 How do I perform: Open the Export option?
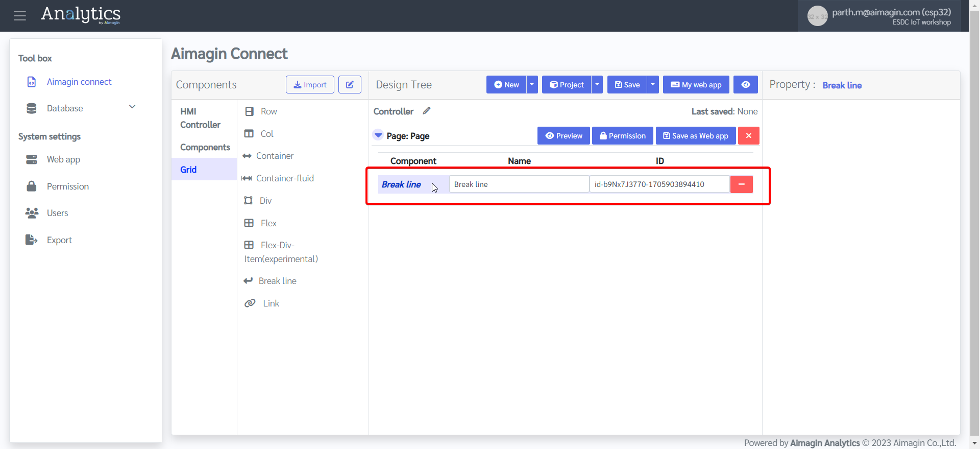pos(59,240)
